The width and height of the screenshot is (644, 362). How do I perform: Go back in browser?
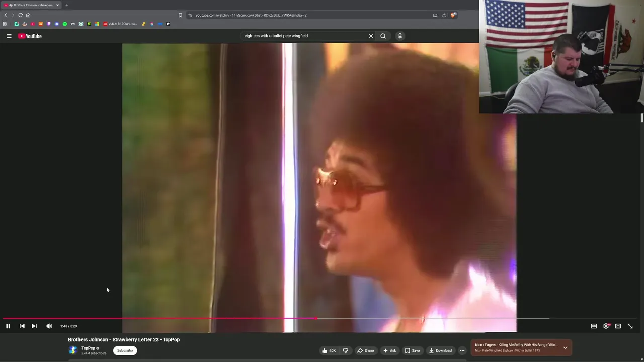click(6, 15)
